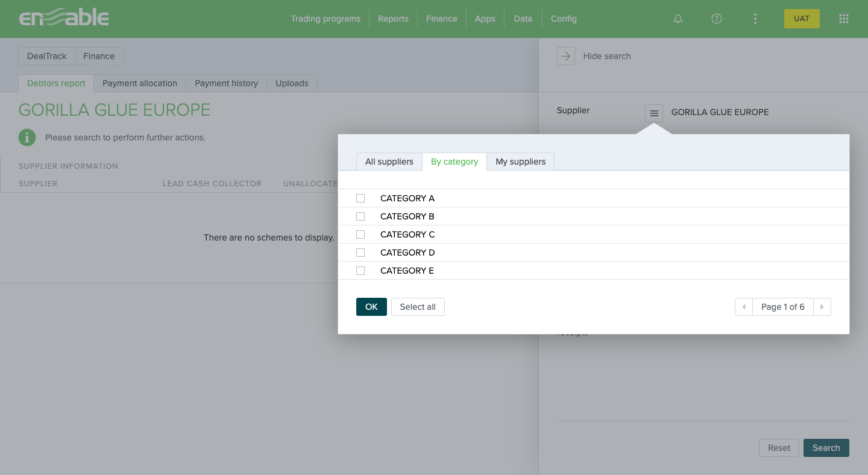Viewport: 868px width, 475px height.
Task: Click the Search button
Action: coord(826,448)
